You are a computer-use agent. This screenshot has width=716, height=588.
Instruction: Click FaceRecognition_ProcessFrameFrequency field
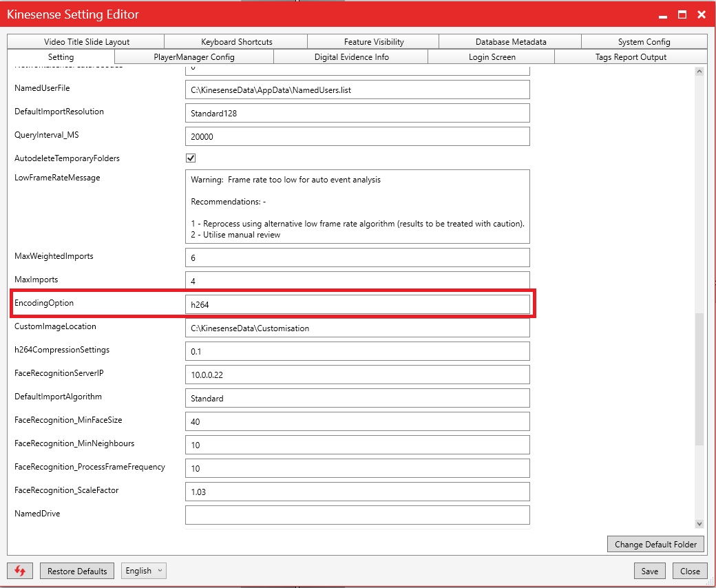tap(357, 468)
